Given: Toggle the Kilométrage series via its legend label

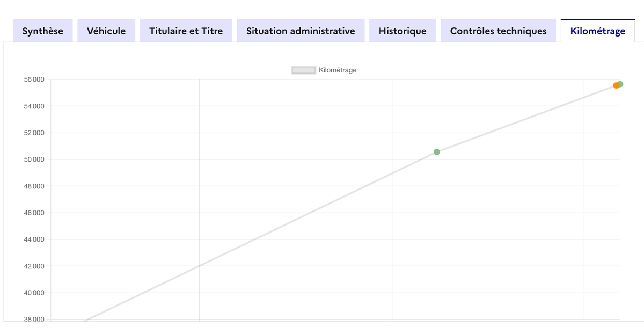Looking at the screenshot, I should click(338, 70).
